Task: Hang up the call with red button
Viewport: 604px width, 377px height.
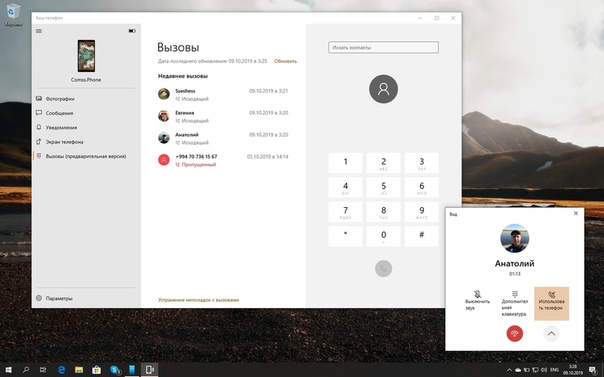Action: (x=515, y=333)
